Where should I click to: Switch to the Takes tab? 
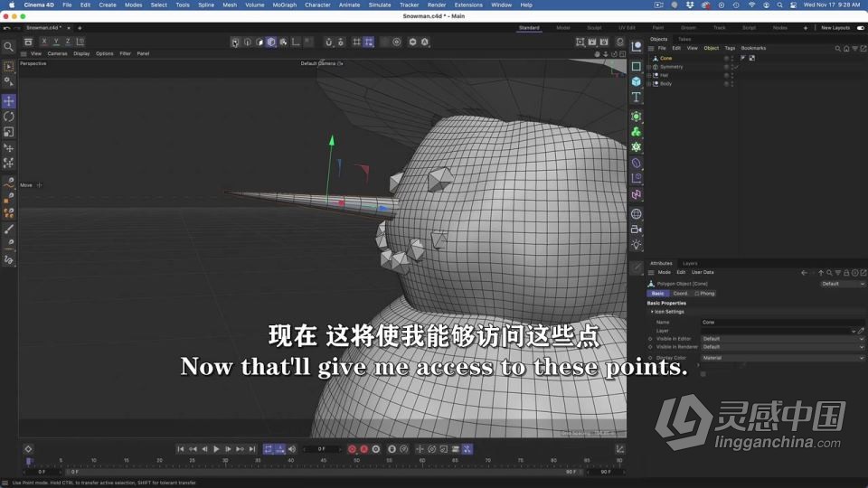tap(684, 39)
